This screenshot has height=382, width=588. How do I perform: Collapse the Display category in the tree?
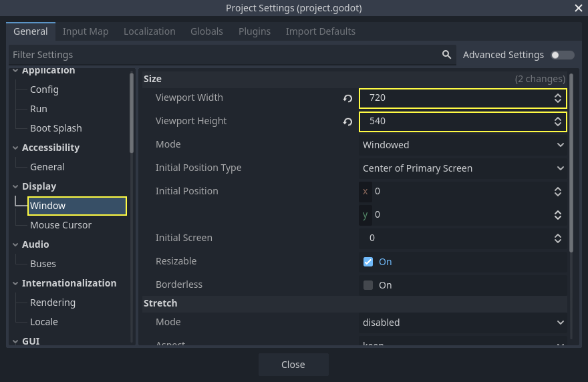(x=15, y=186)
